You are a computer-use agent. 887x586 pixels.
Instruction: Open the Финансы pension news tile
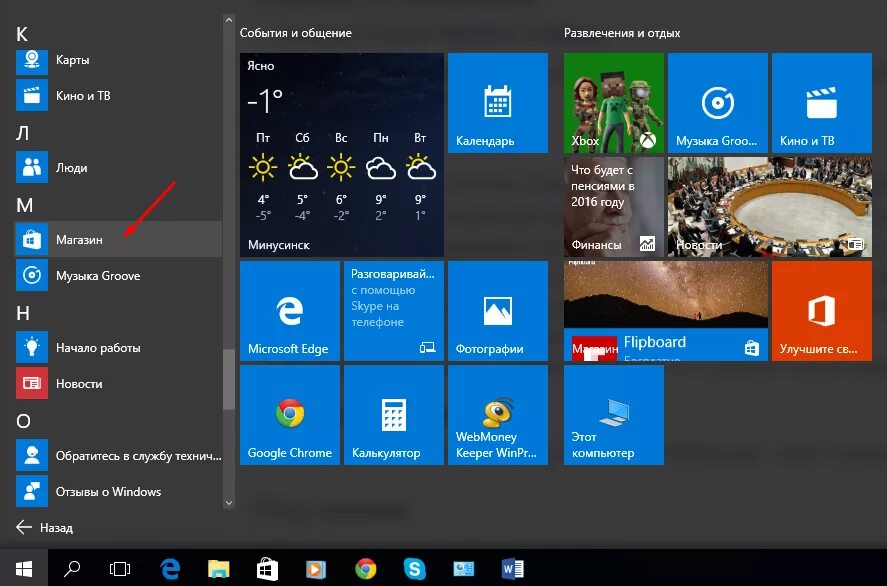[614, 207]
